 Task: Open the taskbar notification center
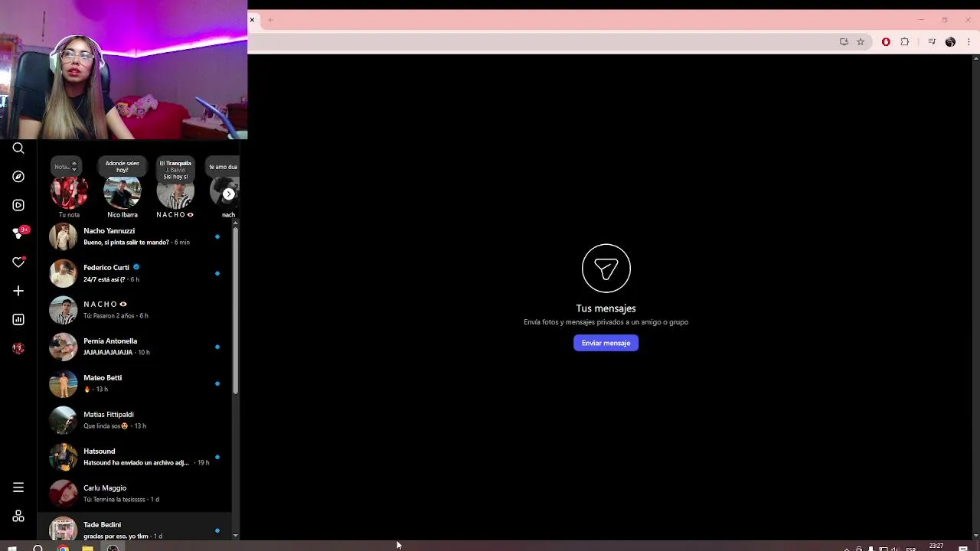pos(963,548)
